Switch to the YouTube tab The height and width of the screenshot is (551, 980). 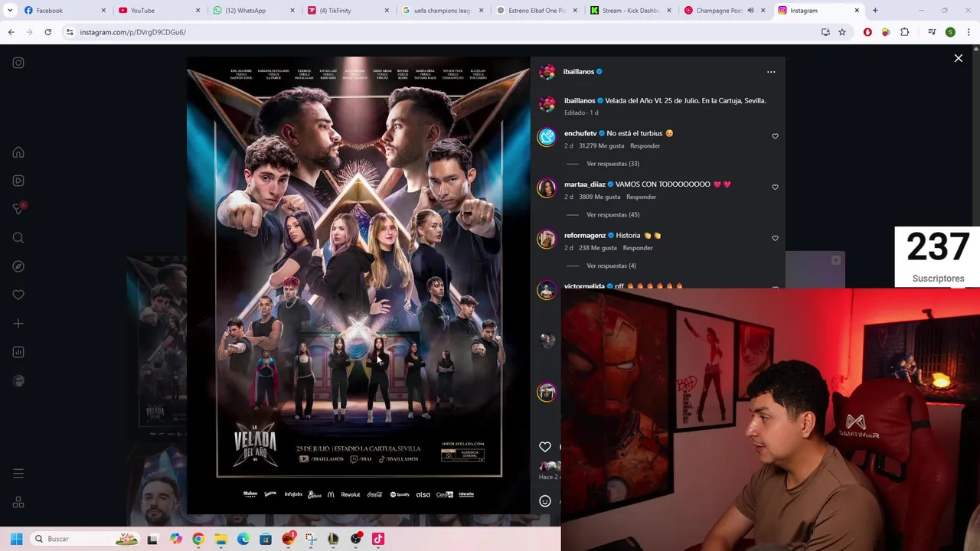click(x=159, y=11)
